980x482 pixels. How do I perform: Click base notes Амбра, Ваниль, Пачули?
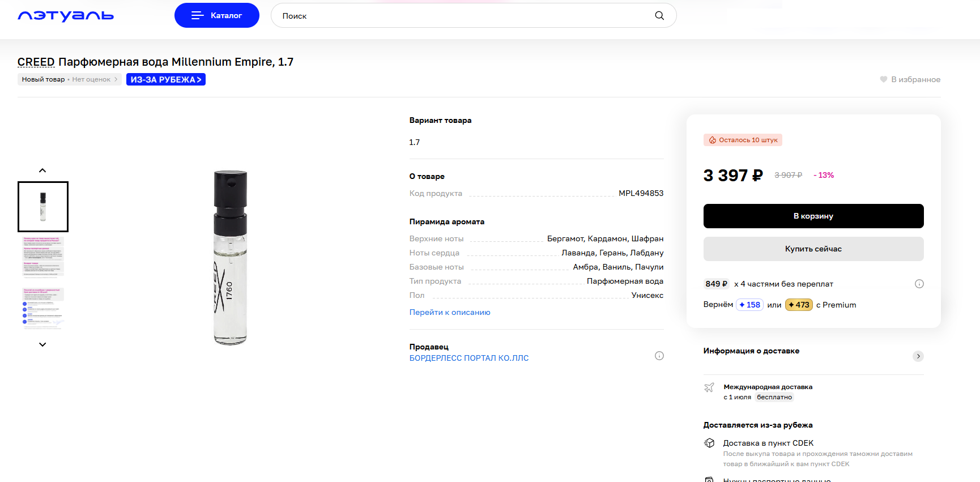(618, 267)
